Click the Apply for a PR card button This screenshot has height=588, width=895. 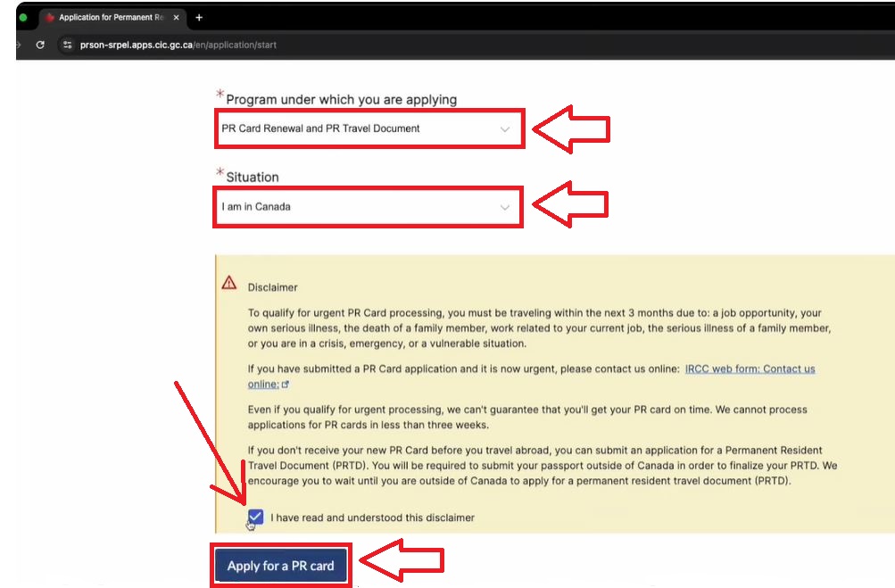click(x=281, y=566)
